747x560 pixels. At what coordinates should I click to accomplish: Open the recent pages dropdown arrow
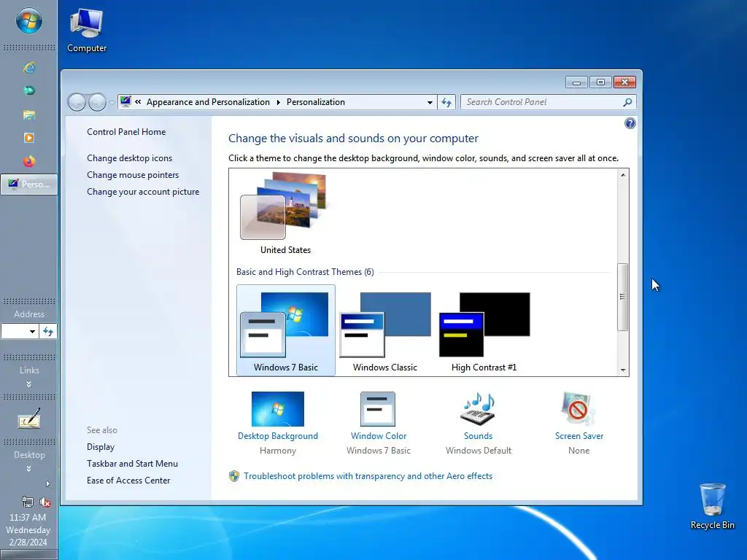112,102
